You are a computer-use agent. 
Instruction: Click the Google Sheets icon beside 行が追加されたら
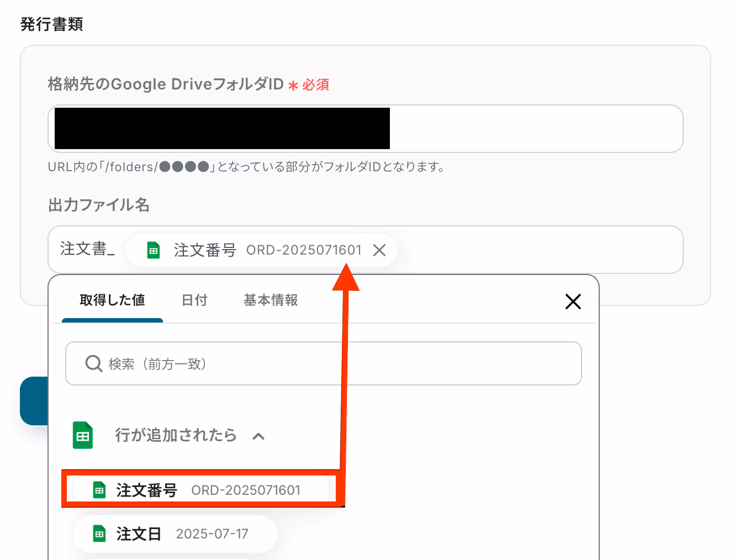pos(83,435)
